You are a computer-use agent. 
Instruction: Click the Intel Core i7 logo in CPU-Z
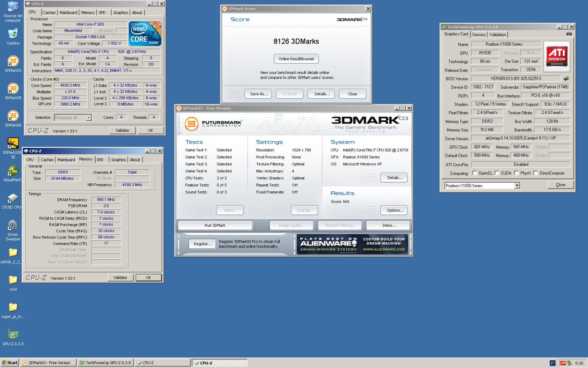(x=145, y=33)
